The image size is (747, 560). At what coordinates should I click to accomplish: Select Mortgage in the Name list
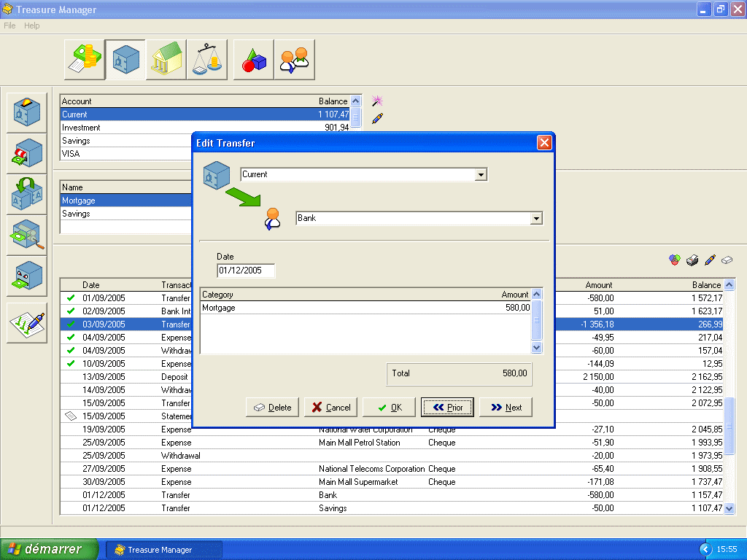(x=126, y=201)
